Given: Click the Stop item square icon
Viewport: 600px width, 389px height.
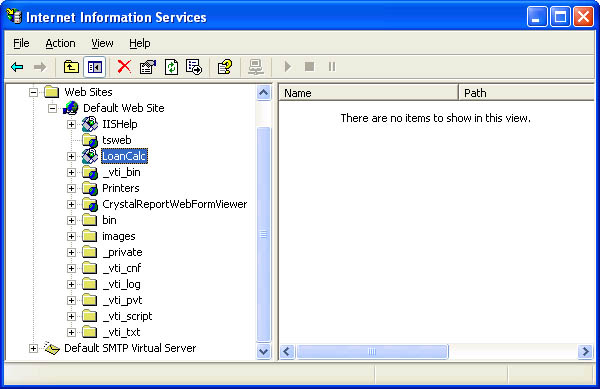Looking at the screenshot, I should (x=310, y=67).
